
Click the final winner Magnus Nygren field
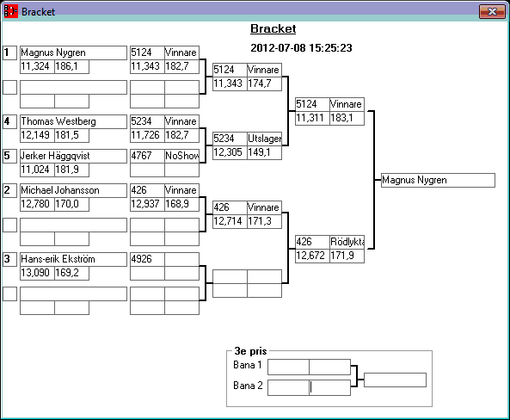(438, 180)
